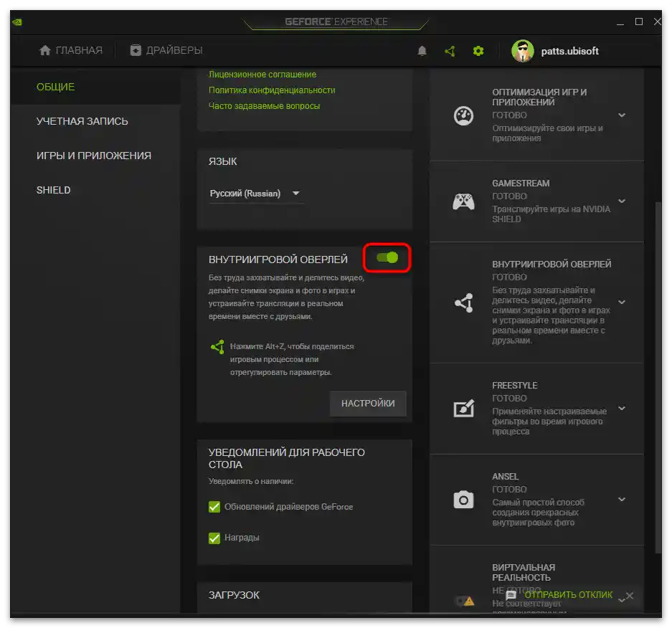The image size is (672, 628).
Task: Click the Freestyle edit icon
Action: click(x=464, y=408)
